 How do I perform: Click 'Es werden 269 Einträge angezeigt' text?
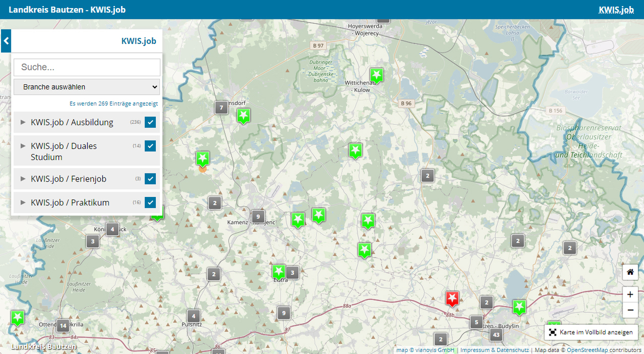click(114, 103)
